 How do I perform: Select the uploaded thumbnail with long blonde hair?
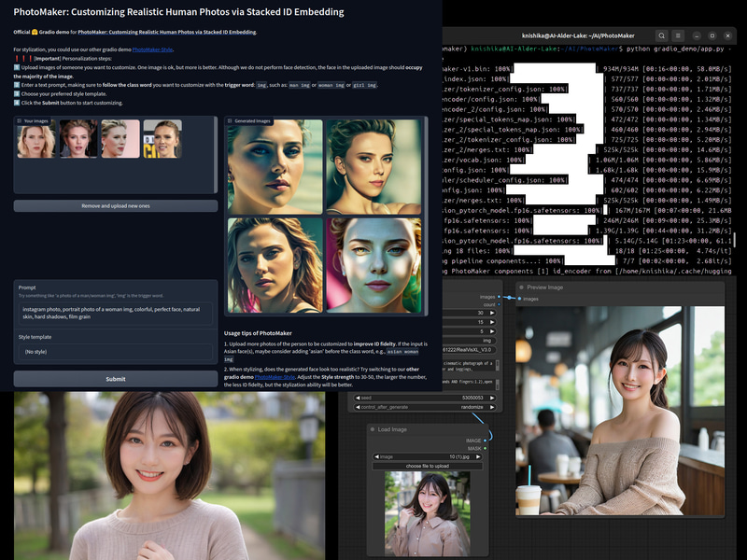tap(36, 138)
